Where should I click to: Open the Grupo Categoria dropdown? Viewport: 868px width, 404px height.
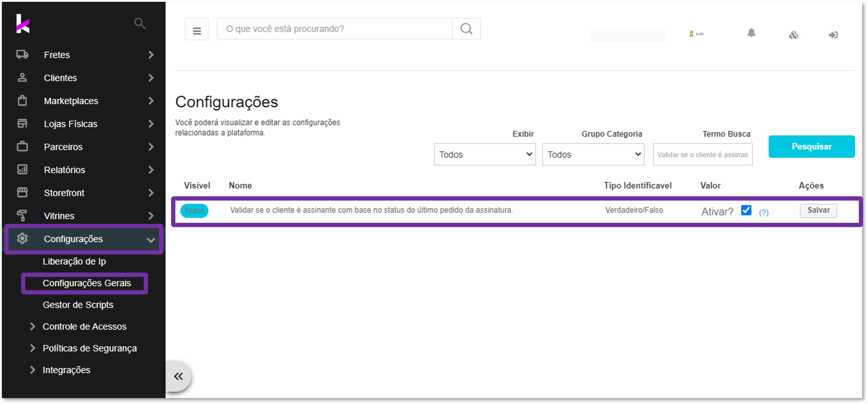(x=593, y=154)
